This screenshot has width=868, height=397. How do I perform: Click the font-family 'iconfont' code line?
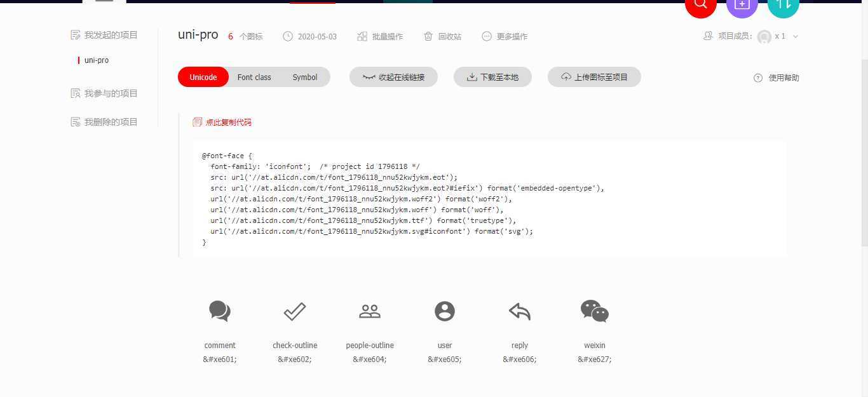tap(315, 166)
